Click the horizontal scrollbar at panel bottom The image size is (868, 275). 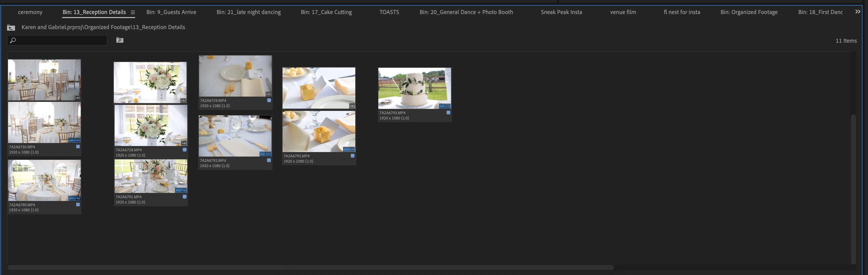[x=310, y=267]
